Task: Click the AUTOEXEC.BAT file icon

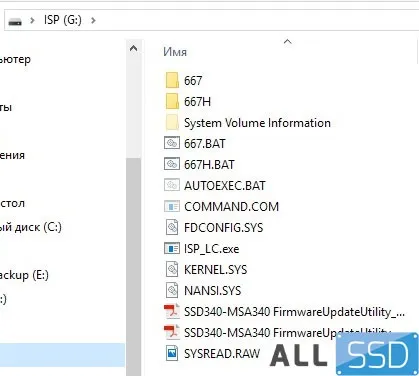Action: pos(172,185)
